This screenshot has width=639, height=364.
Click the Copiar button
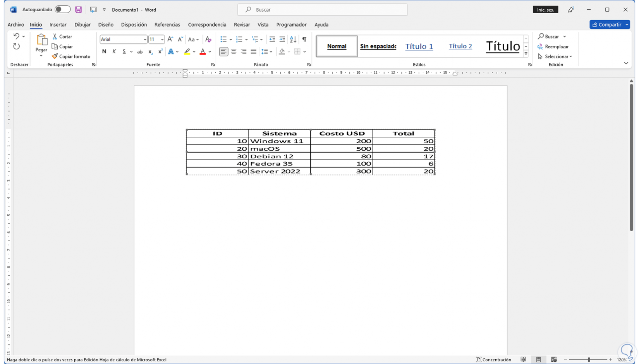pyautogui.click(x=62, y=46)
